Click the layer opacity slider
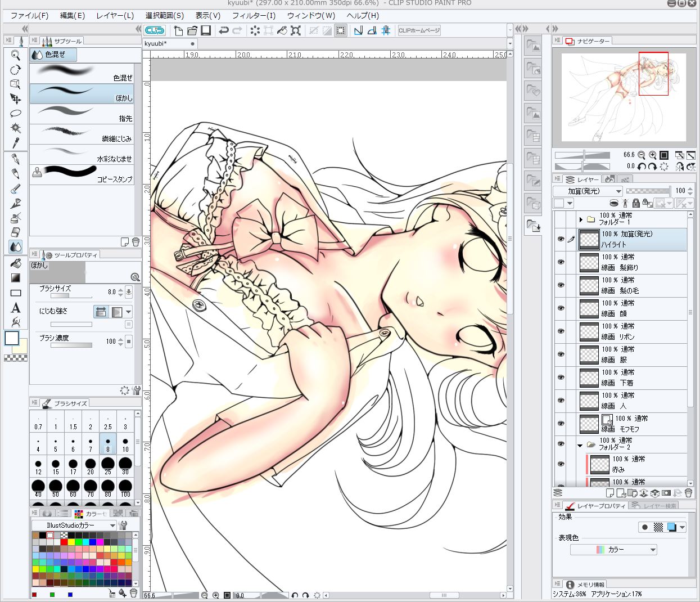Image resolution: width=700 pixels, height=602 pixels. click(648, 191)
